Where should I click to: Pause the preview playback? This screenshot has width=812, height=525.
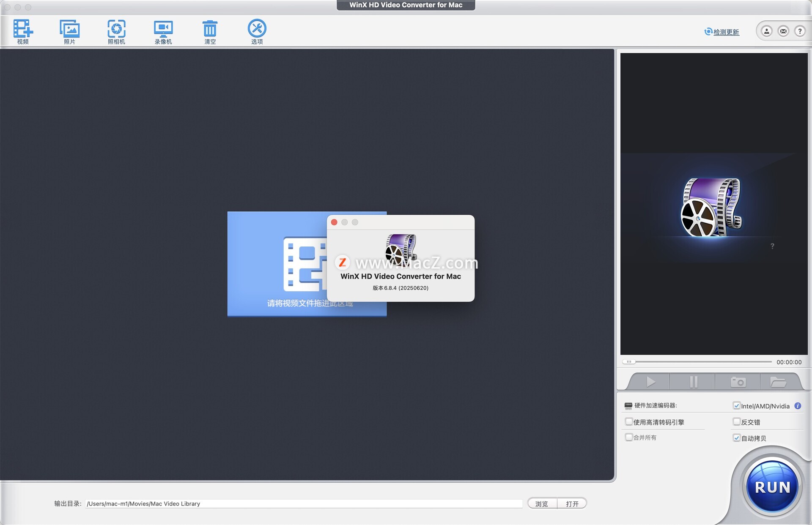point(693,382)
